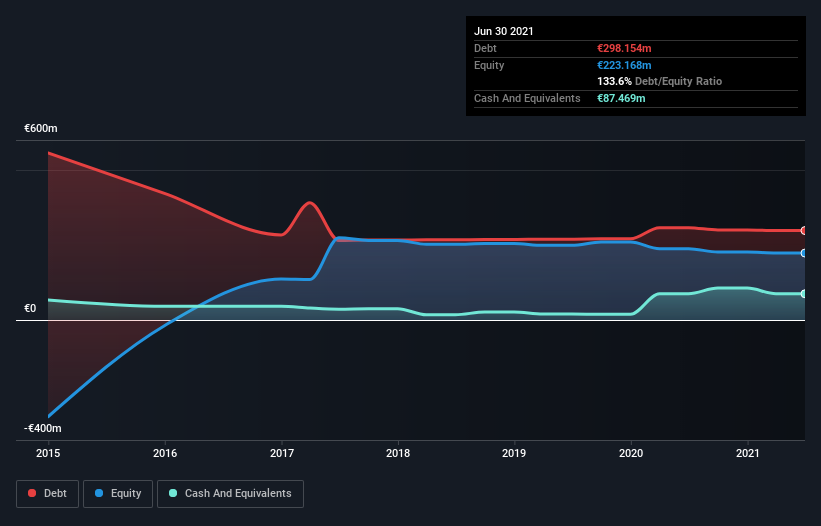Click the €223.168m equity value
The width and height of the screenshot is (821, 526).
click(x=624, y=65)
